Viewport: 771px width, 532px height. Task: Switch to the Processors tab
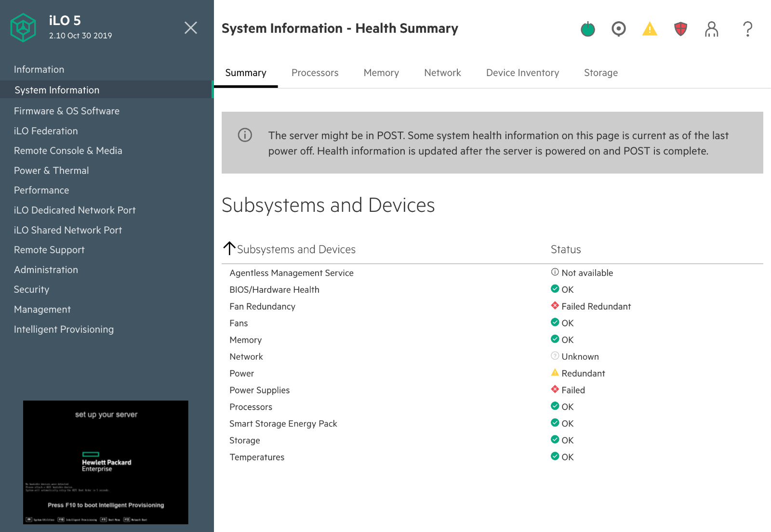(315, 73)
